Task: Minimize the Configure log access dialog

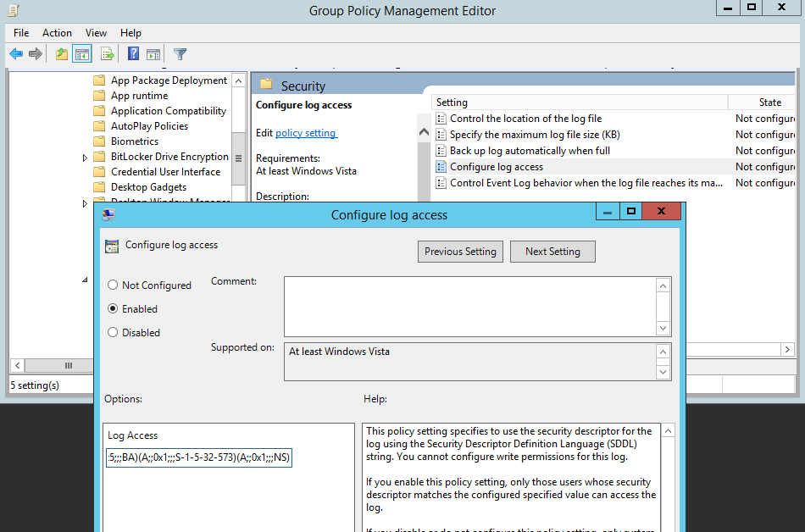Action: pyautogui.click(x=608, y=211)
